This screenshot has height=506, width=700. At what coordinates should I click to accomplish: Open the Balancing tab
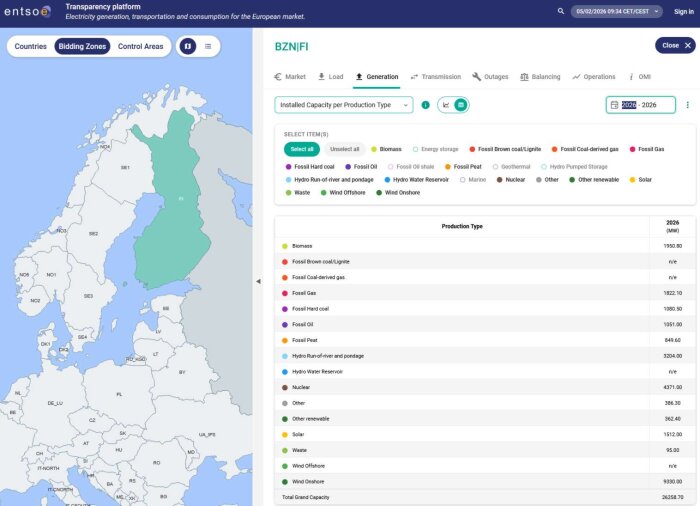(540, 77)
